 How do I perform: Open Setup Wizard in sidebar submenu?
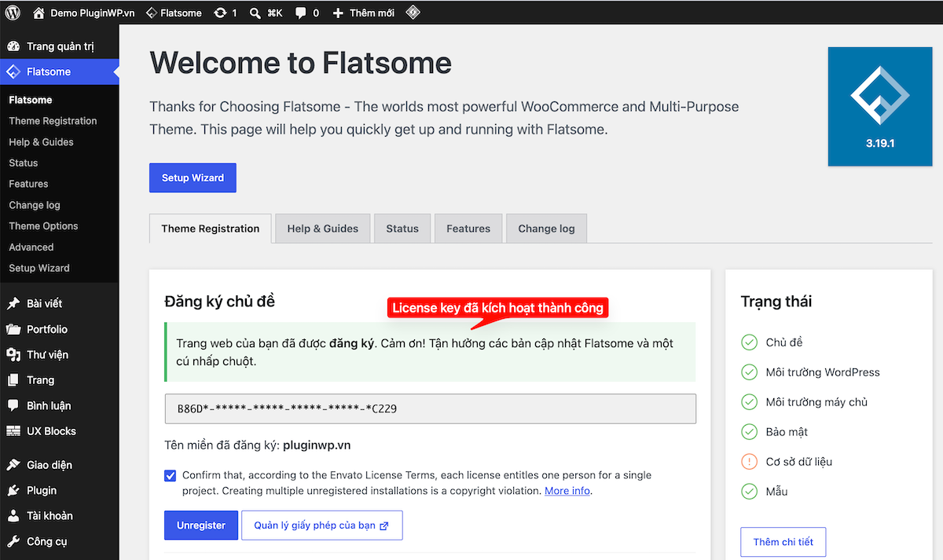point(39,268)
